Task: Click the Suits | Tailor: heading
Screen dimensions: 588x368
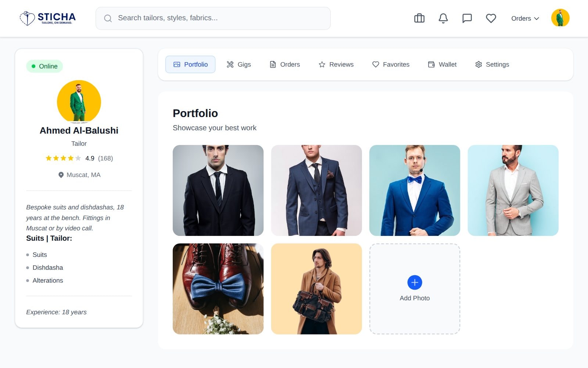Action: click(49, 238)
